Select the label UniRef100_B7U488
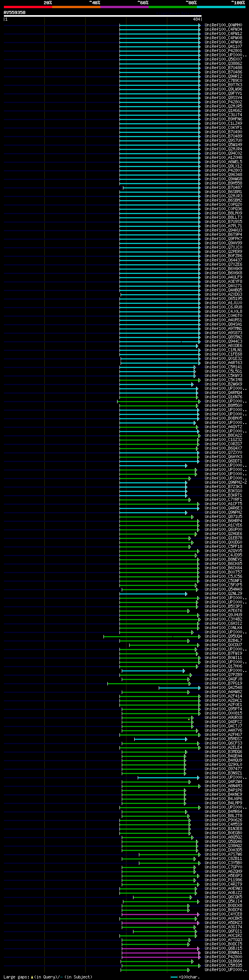 (223, 68)
